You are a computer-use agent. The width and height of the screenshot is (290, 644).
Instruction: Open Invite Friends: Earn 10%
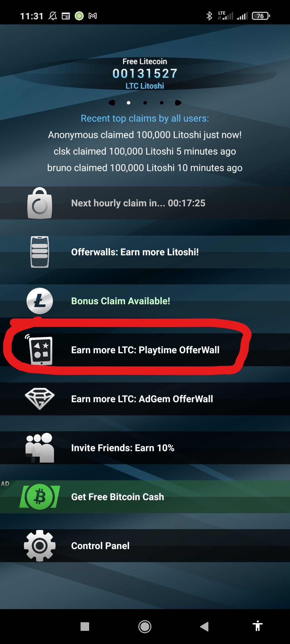coord(145,448)
